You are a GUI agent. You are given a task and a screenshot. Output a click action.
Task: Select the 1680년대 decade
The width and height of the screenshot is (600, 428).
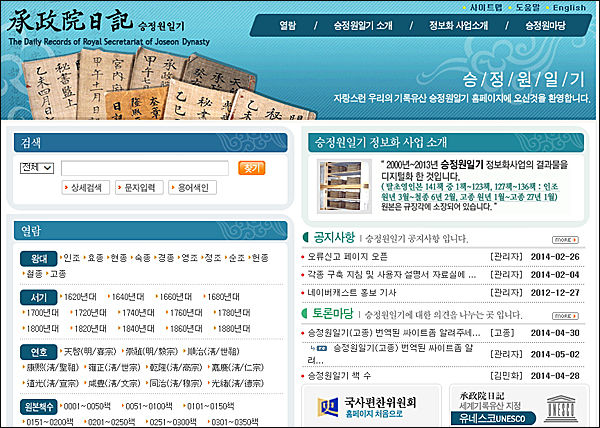223,297
